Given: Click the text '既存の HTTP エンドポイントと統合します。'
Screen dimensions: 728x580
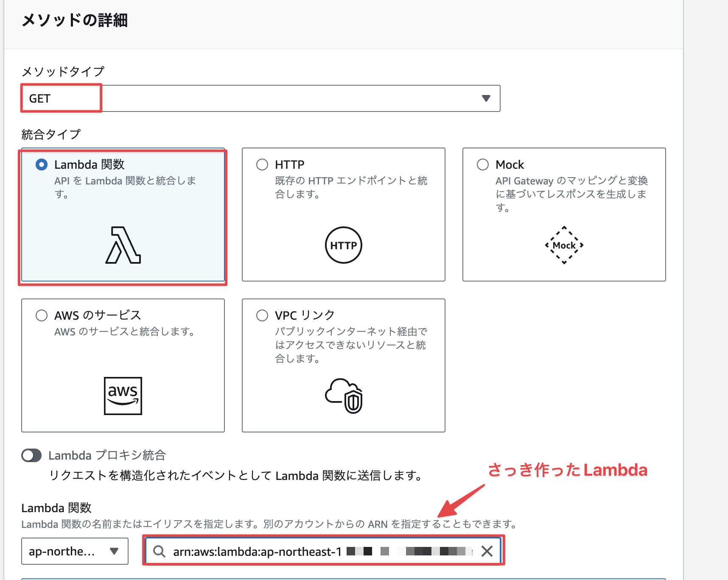Looking at the screenshot, I should tap(351, 187).
